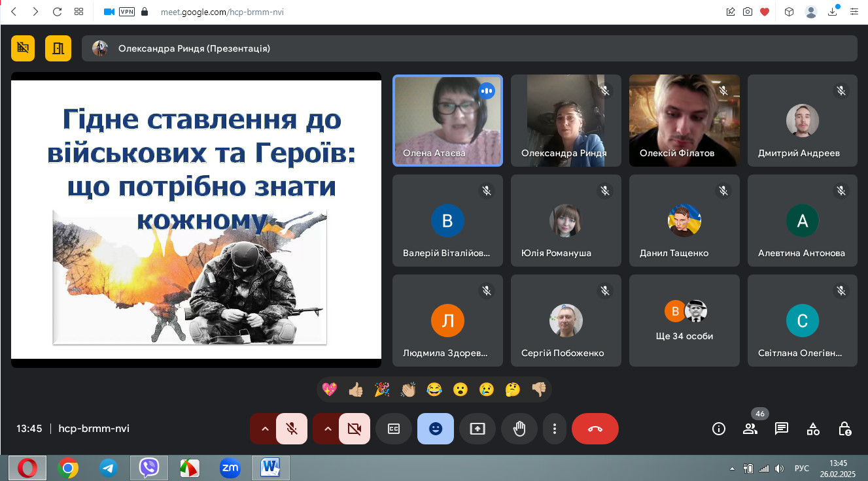868x481 pixels.
Task: Click the present screen button
Action: (x=477, y=429)
